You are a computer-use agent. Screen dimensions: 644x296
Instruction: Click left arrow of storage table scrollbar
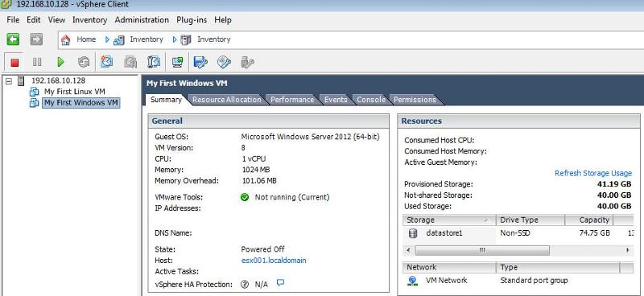(x=408, y=250)
